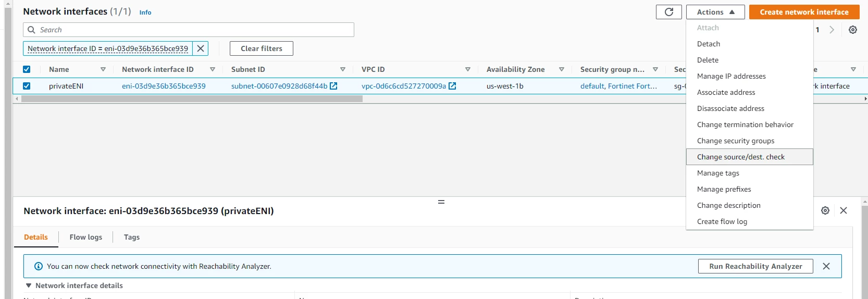Uncheck the privateENI row checkbox

27,86
